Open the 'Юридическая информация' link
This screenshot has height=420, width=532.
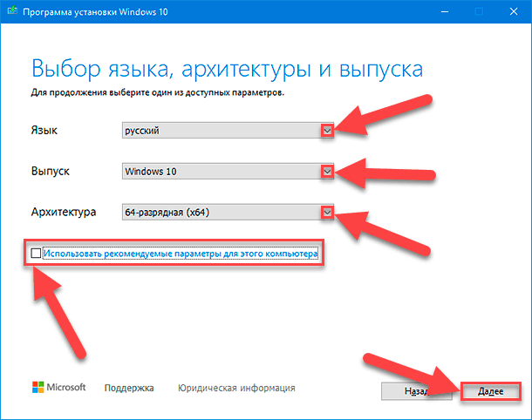236,388
